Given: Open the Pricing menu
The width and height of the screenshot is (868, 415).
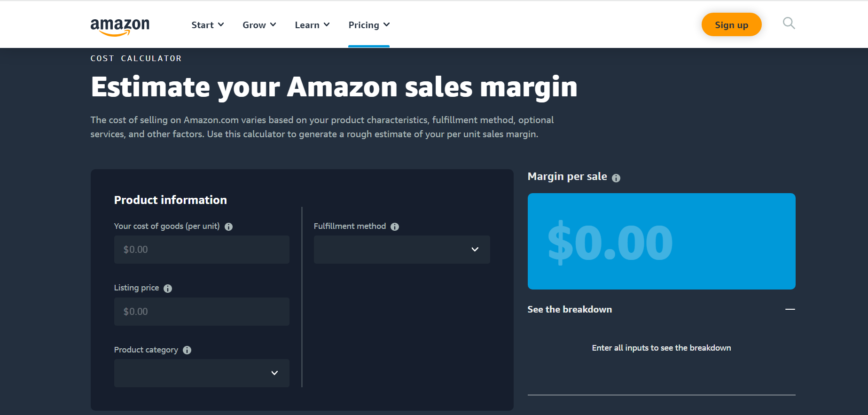Looking at the screenshot, I should [x=369, y=25].
